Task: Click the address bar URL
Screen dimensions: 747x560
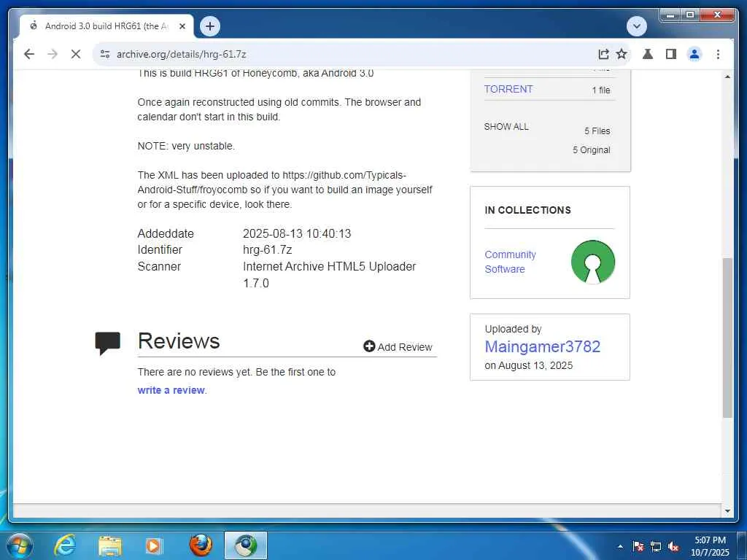Action: point(181,54)
